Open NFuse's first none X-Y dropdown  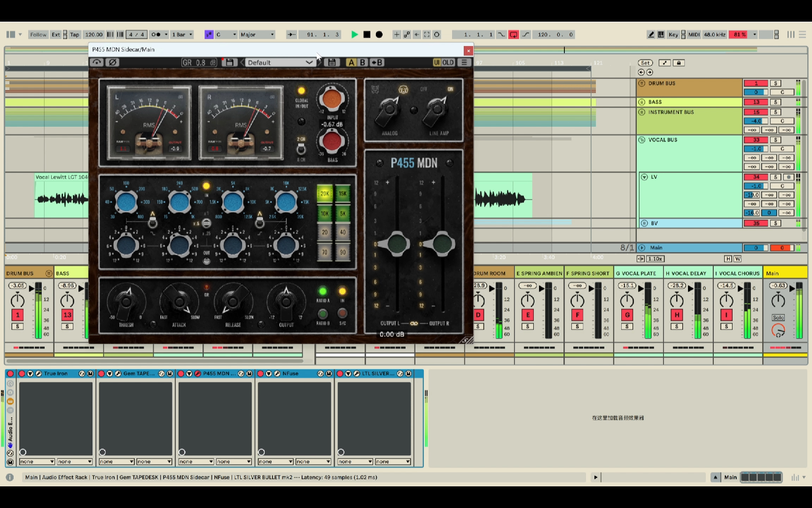click(x=275, y=461)
